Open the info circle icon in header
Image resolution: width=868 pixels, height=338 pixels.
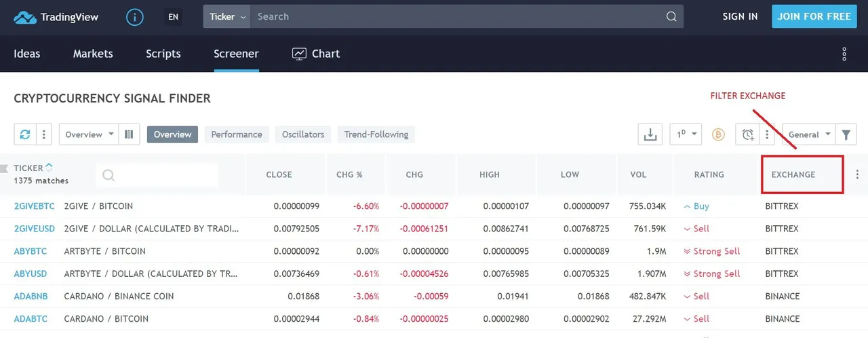tap(135, 17)
